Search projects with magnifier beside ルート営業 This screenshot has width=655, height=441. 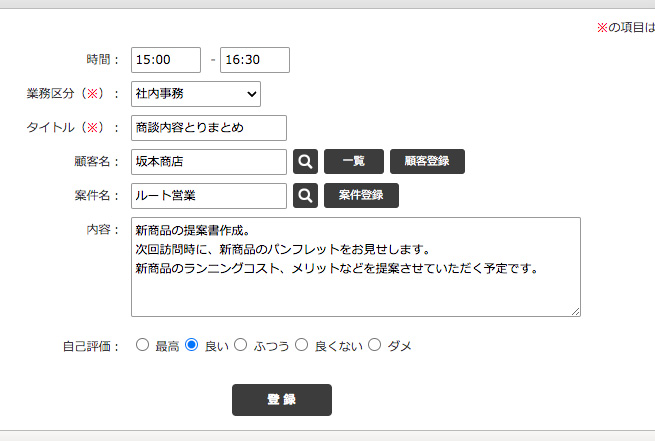pos(305,195)
